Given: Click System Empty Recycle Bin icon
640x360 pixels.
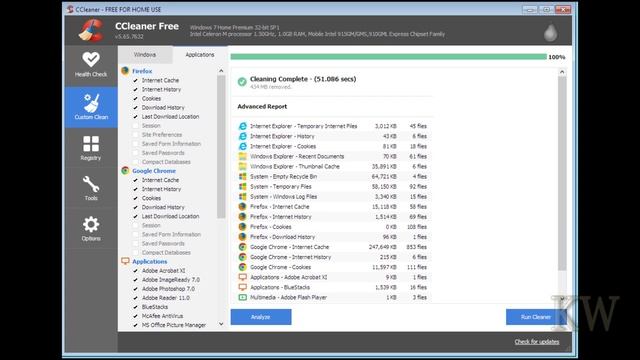Looking at the screenshot, I should click(242, 176).
